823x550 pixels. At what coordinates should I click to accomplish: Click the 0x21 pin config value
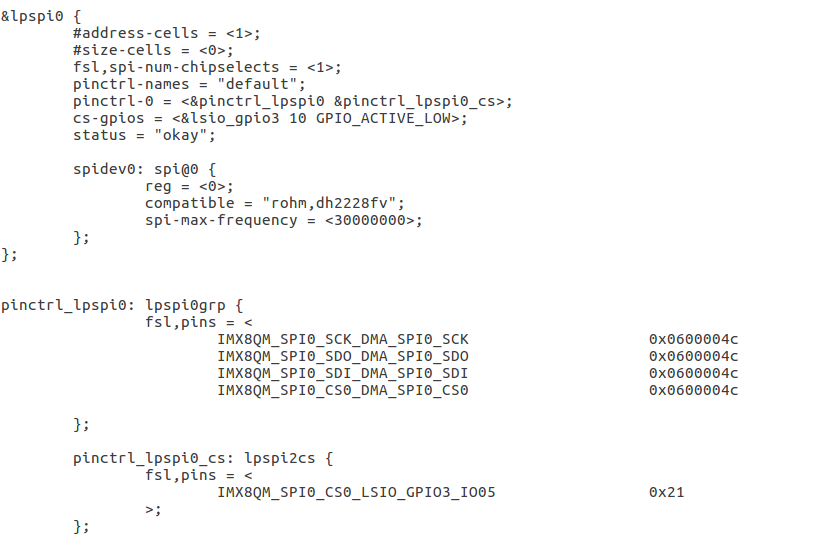pos(667,492)
